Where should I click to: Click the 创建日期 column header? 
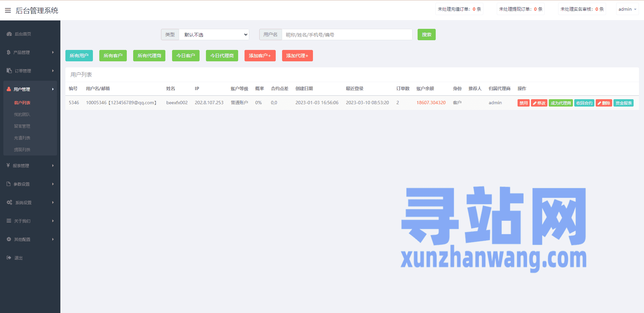click(x=304, y=88)
